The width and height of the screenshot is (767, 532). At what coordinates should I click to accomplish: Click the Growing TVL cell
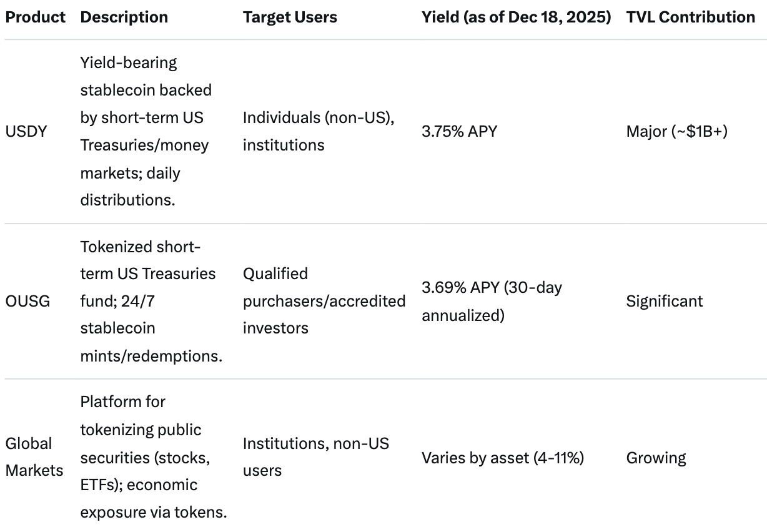[x=656, y=458]
